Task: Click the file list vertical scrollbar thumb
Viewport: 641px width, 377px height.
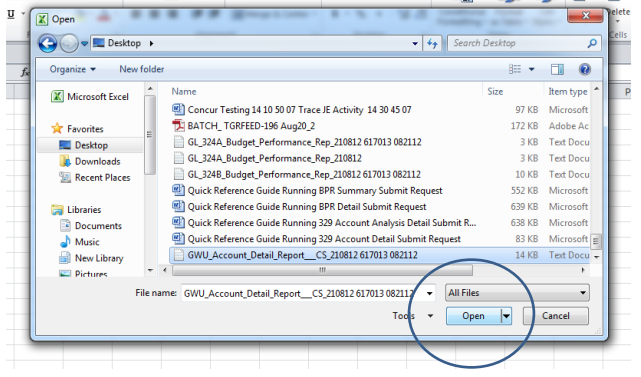Action: (596, 241)
